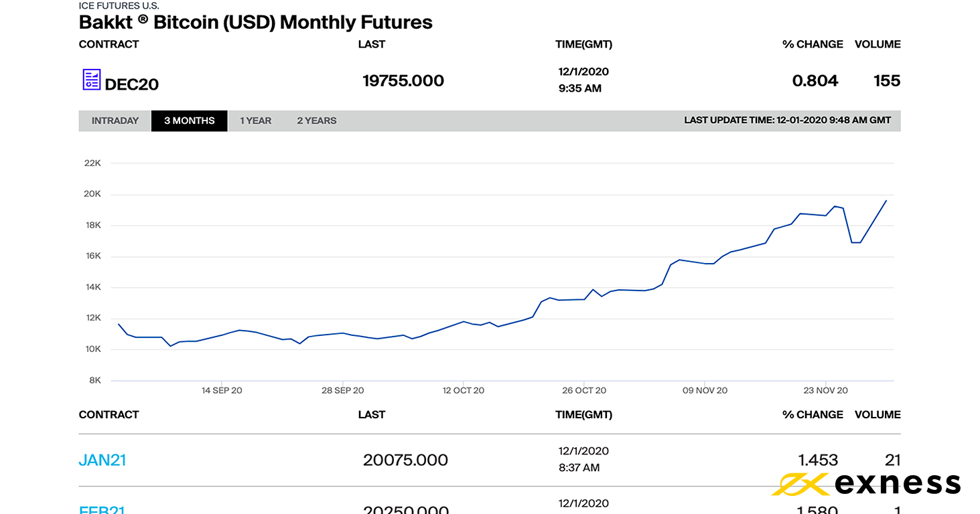Click the DEC20 contract name

(132, 84)
